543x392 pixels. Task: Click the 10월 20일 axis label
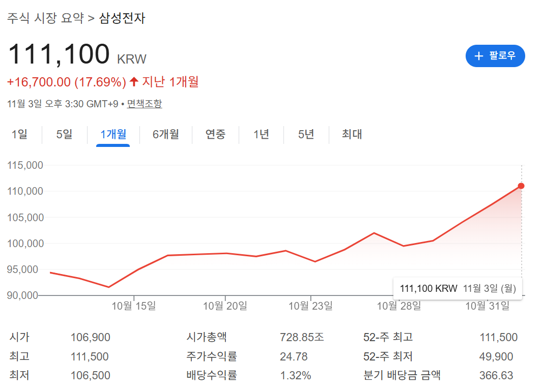tap(225, 306)
